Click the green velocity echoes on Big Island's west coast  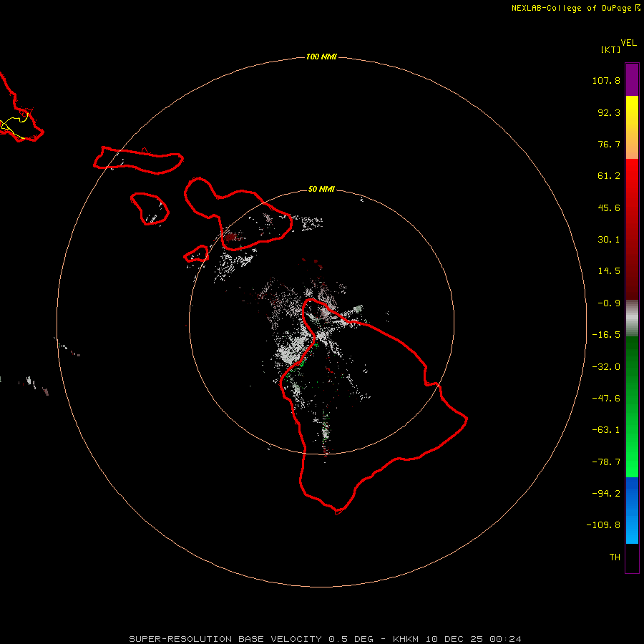point(303,363)
